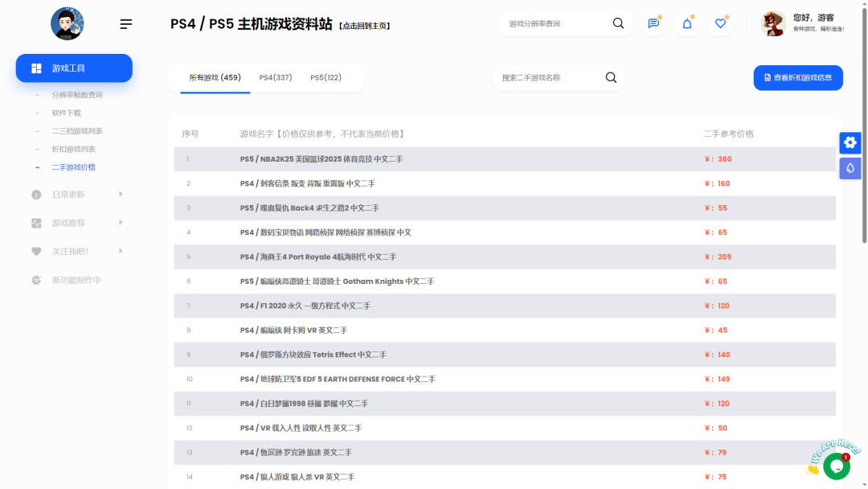Screen dimensions: 868x489
Task: Select row PS4 / 蝙蝠侠 阿卡姆 VR
Action: 504,330
